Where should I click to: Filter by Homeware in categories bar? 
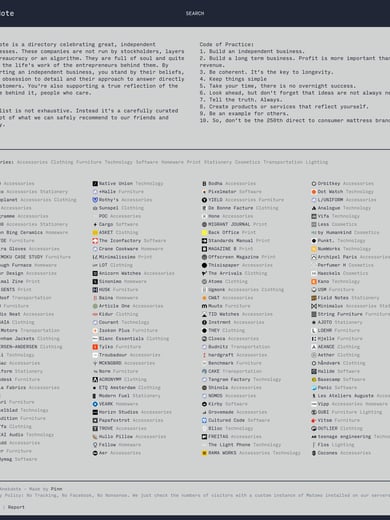pos(172,162)
